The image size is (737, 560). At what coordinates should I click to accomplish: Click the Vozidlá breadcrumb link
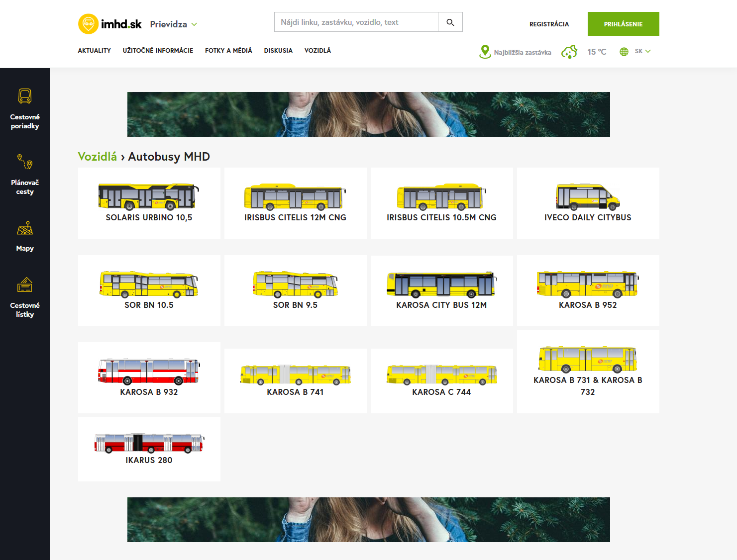pyautogui.click(x=97, y=157)
